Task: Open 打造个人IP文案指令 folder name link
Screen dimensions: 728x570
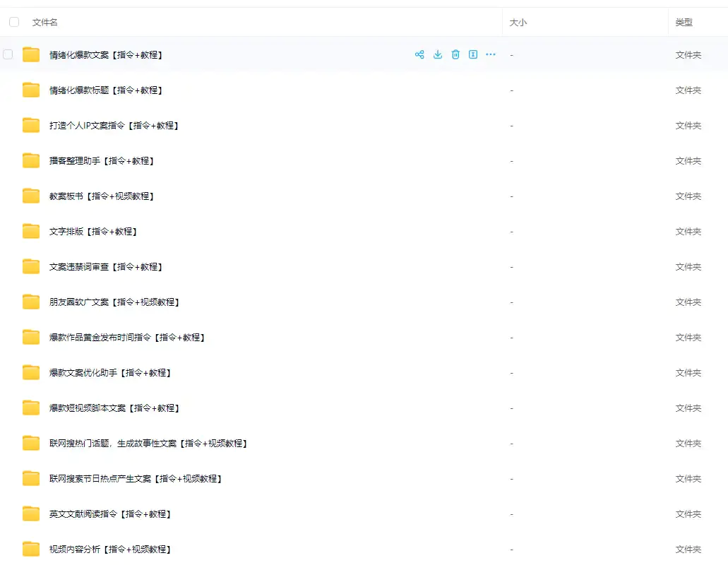Action: coord(114,126)
